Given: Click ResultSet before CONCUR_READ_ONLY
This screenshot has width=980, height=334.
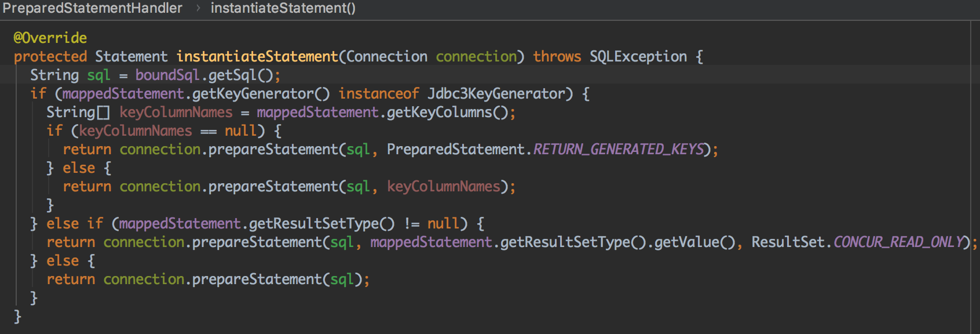Looking at the screenshot, I should [x=788, y=242].
